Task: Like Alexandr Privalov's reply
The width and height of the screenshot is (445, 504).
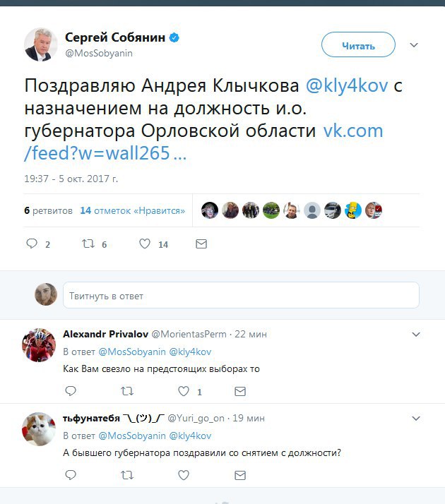Action: [x=184, y=391]
